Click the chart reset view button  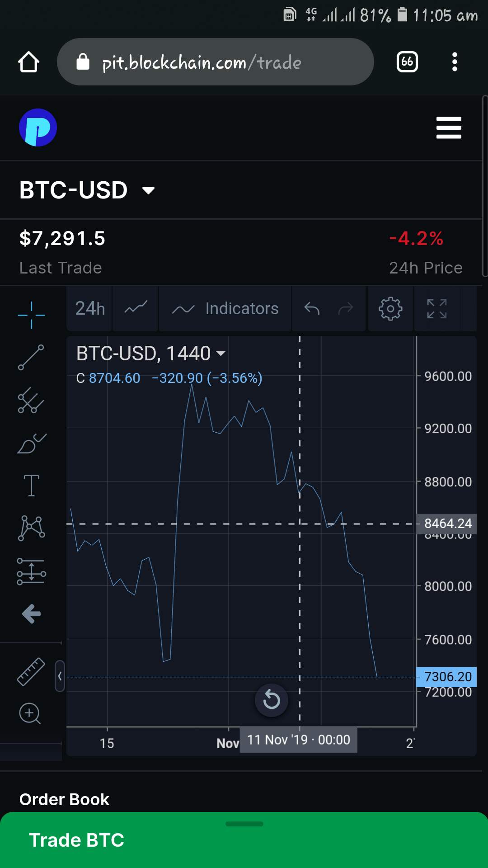coord(272,700)
